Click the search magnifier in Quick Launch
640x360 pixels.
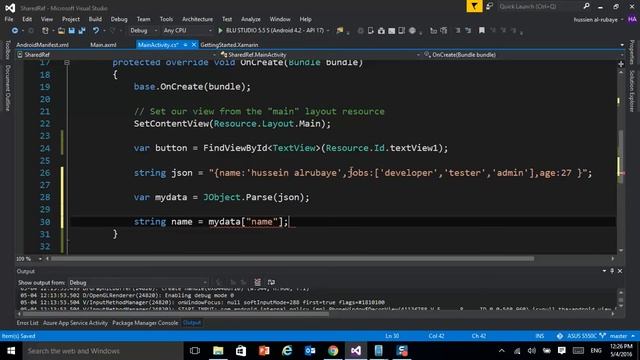click(587, 6)
